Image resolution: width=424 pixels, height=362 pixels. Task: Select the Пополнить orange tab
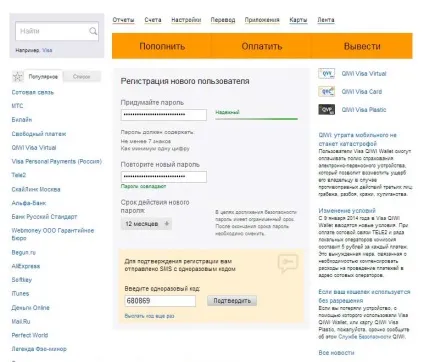162,46
